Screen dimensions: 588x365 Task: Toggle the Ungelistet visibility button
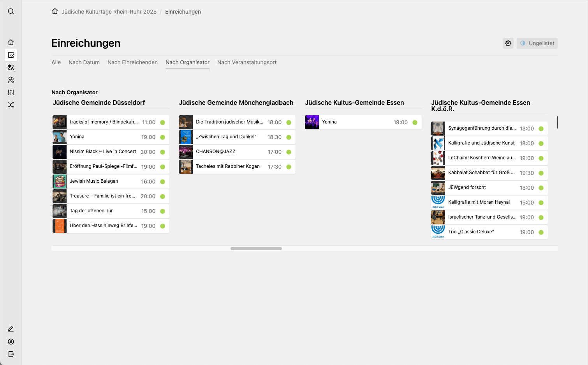[537, 43]
